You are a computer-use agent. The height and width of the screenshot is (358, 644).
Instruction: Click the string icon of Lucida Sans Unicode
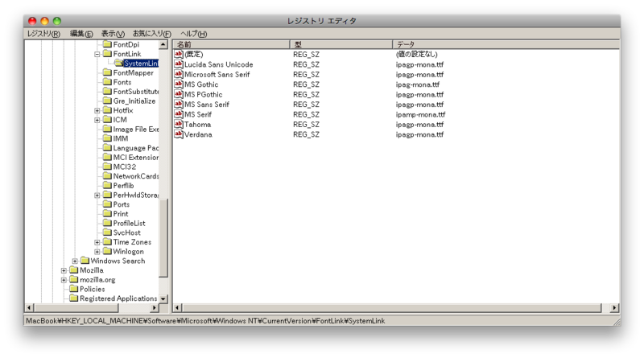pos(178,64)
